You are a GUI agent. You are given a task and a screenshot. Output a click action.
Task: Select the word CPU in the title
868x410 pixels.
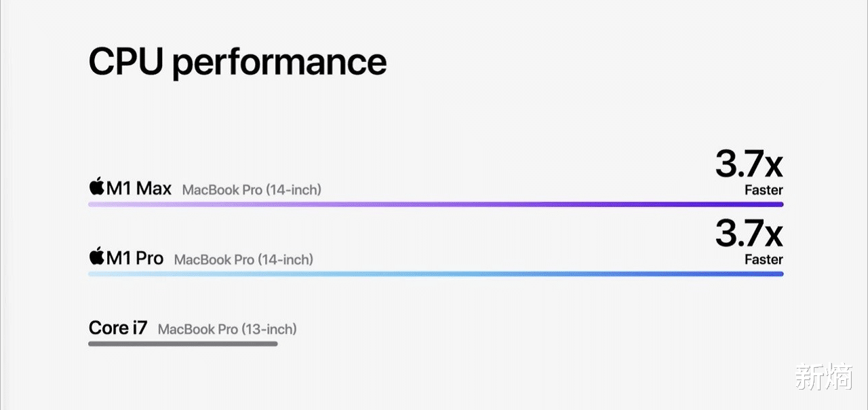(x=125, y=61)
